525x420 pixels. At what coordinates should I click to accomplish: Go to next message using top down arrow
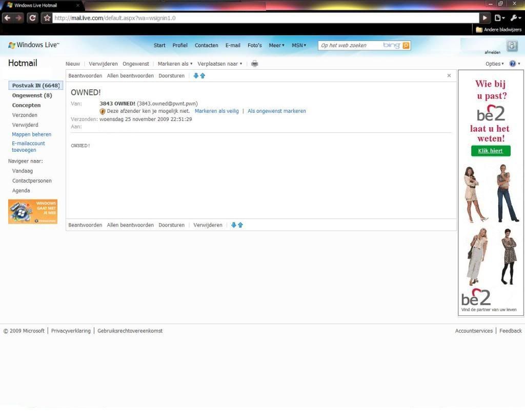point(196,76)
